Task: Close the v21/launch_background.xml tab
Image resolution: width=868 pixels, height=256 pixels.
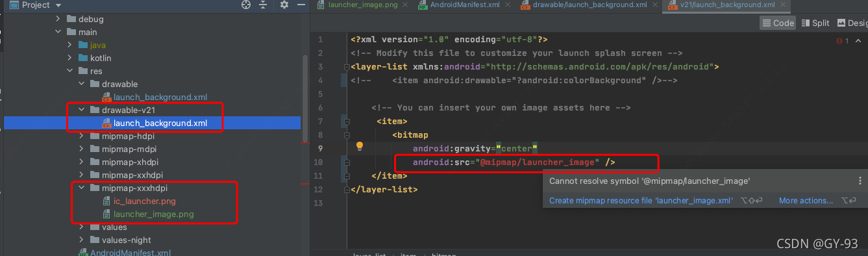Action: click(x=783, y=5)
